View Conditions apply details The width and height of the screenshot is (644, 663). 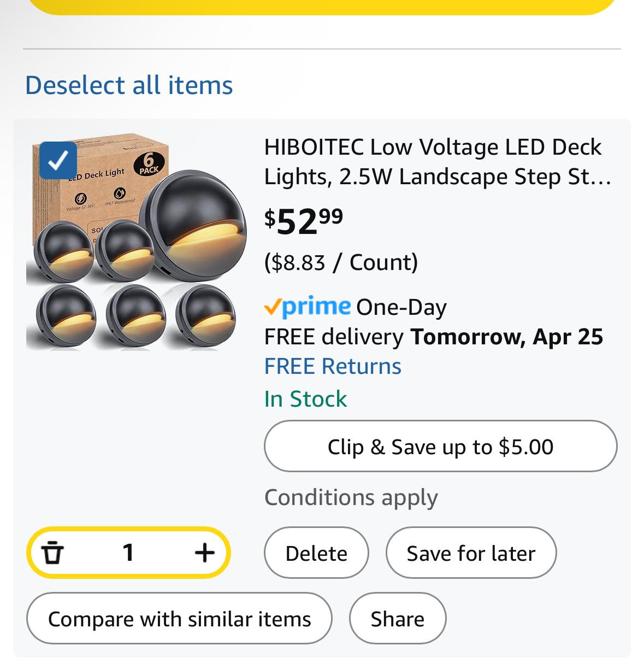pos(351,497)
